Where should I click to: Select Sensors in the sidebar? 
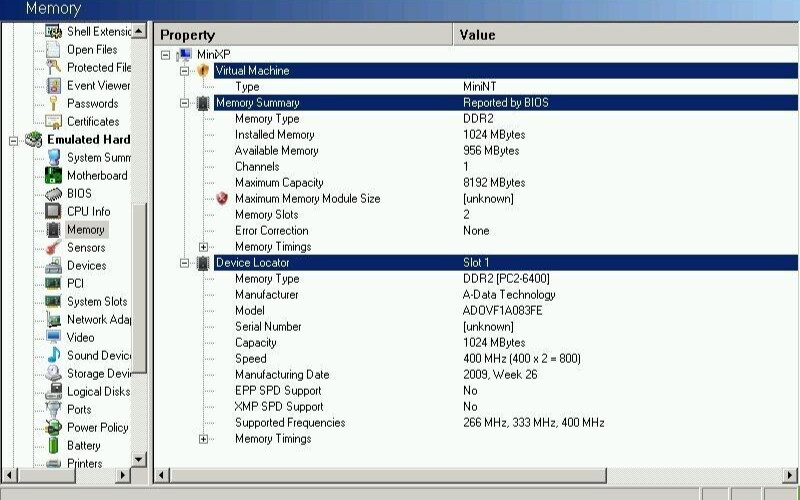[x=86, y=247]
